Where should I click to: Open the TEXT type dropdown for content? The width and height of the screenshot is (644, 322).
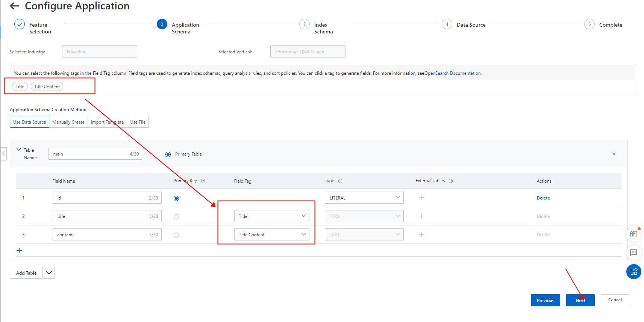click(x=364, y=234)
